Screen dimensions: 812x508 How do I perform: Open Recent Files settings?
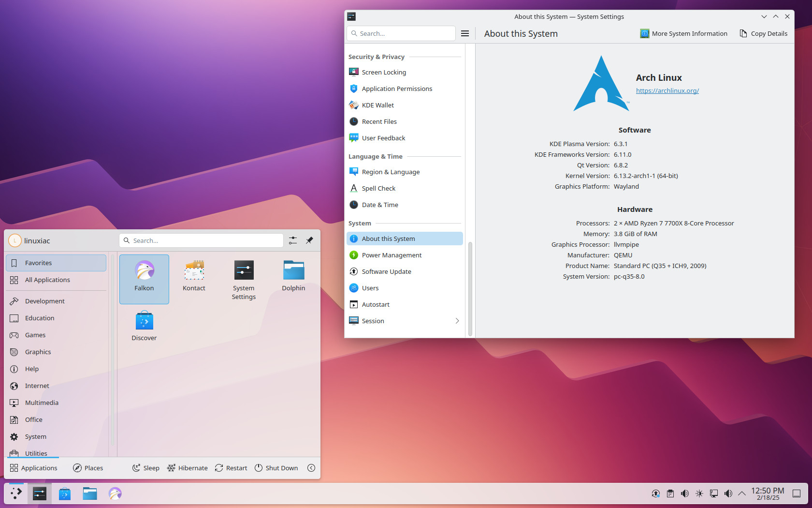pyautogui.click(x=405, y=121)
